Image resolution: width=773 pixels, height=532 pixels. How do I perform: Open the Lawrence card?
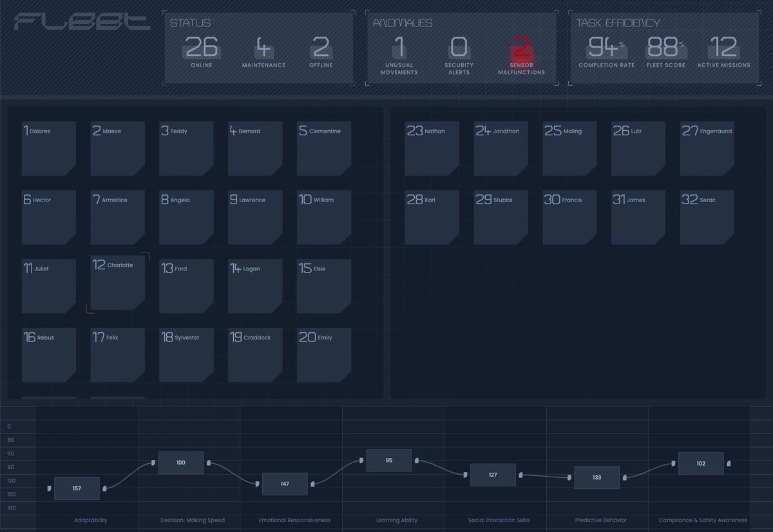click(255, 217)
